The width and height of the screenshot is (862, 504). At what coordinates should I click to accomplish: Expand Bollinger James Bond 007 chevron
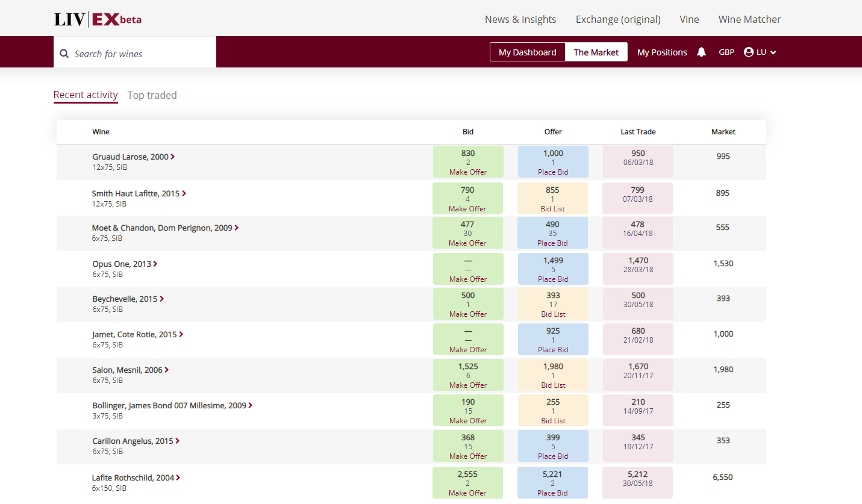[x=250, y=405]
